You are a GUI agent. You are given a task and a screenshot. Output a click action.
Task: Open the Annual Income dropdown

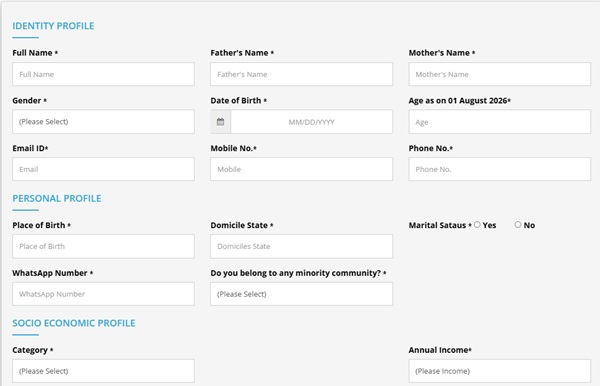click(x=500, y=371)
